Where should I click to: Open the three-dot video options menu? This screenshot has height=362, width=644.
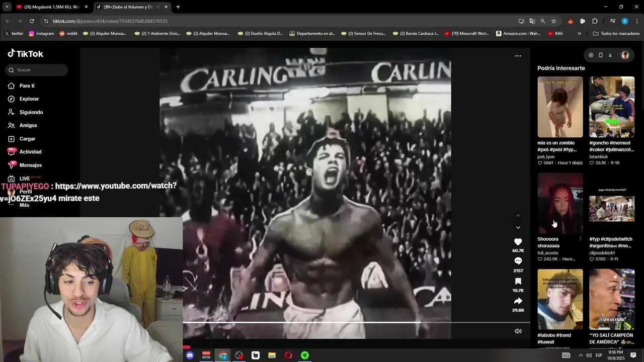[x=518, y=56]
